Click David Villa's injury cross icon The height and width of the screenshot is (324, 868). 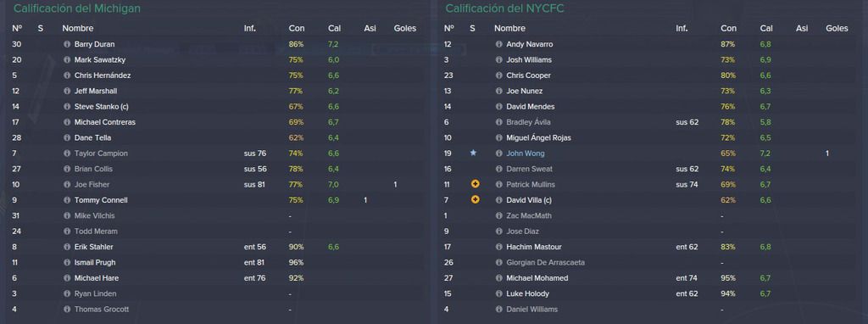(x=475, y=199)
